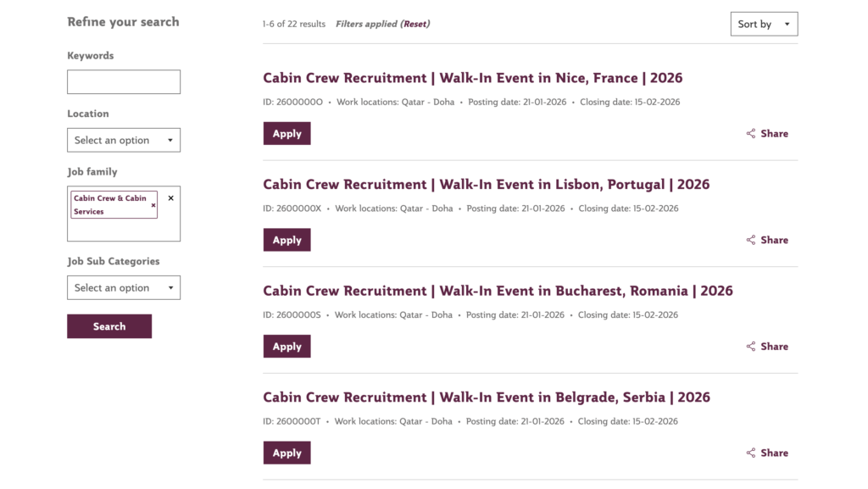This screenshot has height=489, width=868.
Task: Click the Refine your search heading
Action: [x=123, y=21]
